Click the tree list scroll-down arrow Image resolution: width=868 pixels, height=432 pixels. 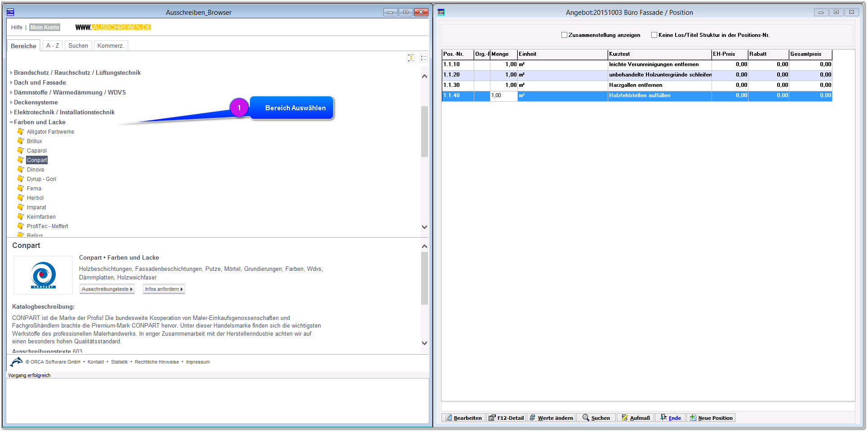pos(424,227)
